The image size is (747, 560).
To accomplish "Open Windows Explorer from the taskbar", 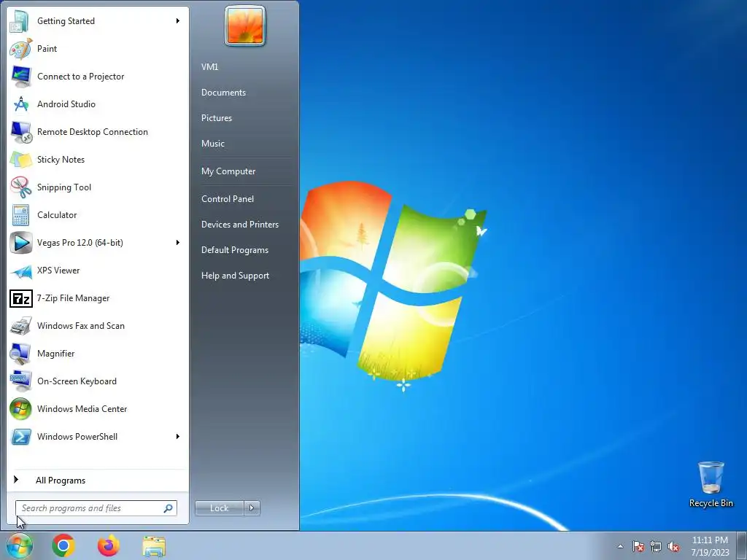I will [x=154, y=546].
